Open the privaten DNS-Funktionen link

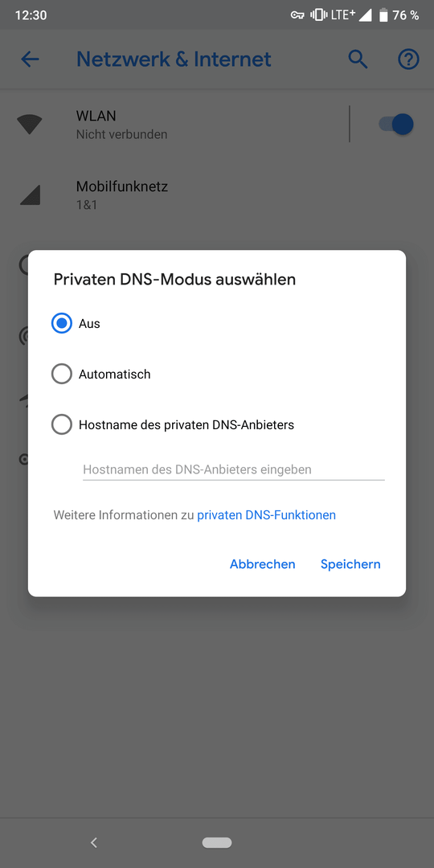tap(266, 515)
